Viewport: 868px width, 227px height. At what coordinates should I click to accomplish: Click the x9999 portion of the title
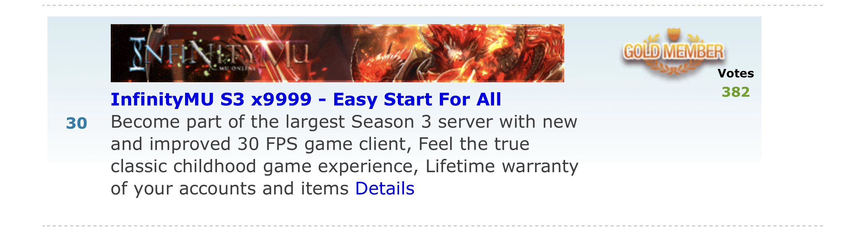point(281,99)
